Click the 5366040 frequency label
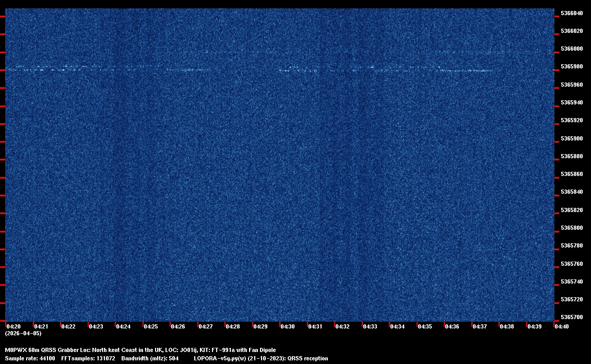 (571, 13)
